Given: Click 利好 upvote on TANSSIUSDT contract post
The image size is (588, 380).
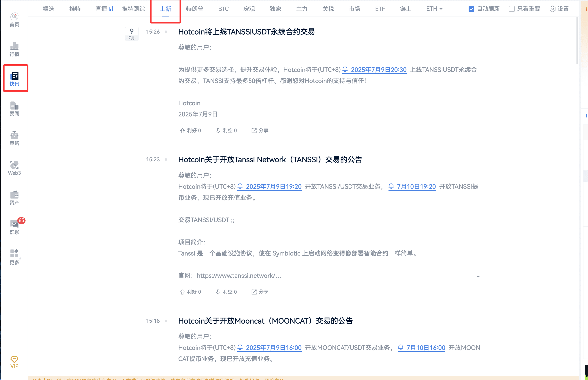Looking at the screenshot, I should click(x=190, y=130).
